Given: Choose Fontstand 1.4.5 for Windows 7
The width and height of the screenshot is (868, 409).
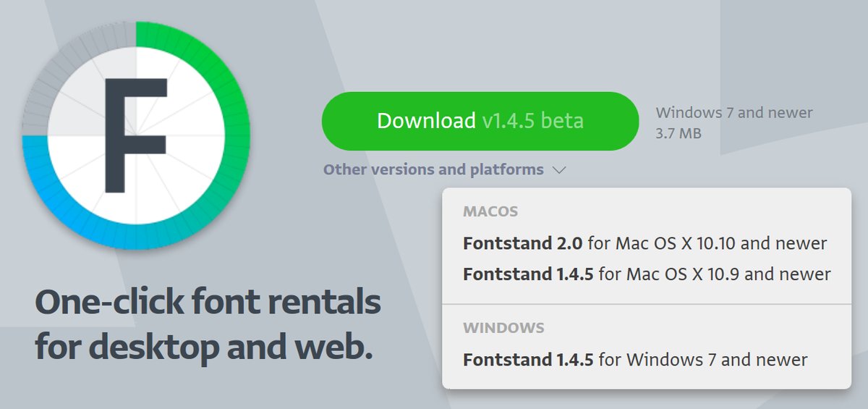Looking at the screenshot, I should tap(635, 360).
